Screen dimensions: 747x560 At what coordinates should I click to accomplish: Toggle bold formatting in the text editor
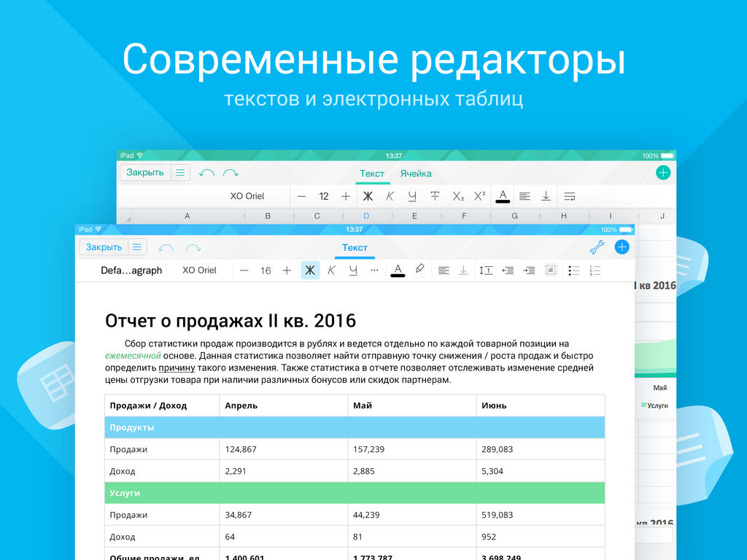[310, 270]
